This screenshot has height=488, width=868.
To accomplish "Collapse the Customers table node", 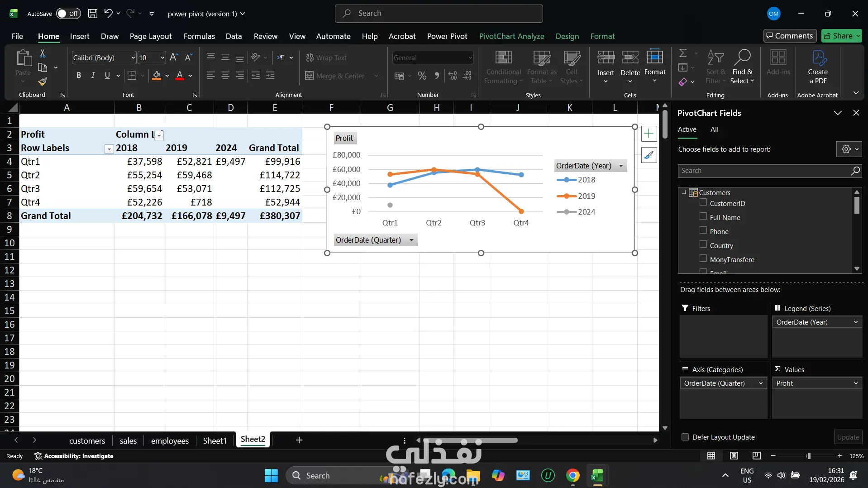I will (x=684, y=192).
